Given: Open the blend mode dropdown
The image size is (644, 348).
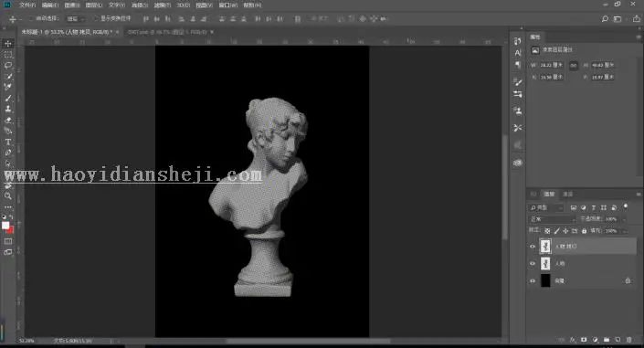Looking at the screenshot, I should [552, 219].
